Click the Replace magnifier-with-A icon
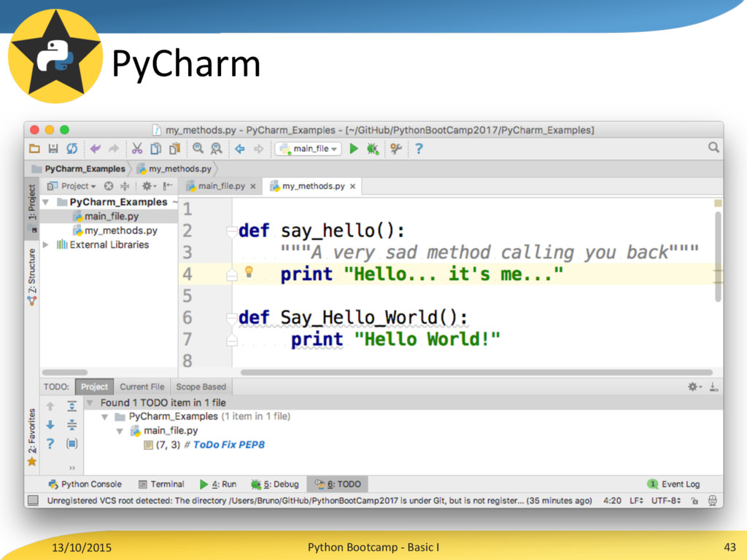 (216, 149)
